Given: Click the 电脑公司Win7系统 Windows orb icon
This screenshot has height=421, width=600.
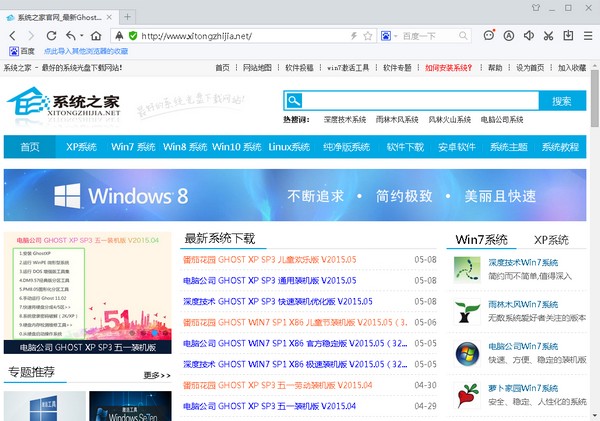Looking at the screenshot, I should pyautogui.click(x=467, y=354).
